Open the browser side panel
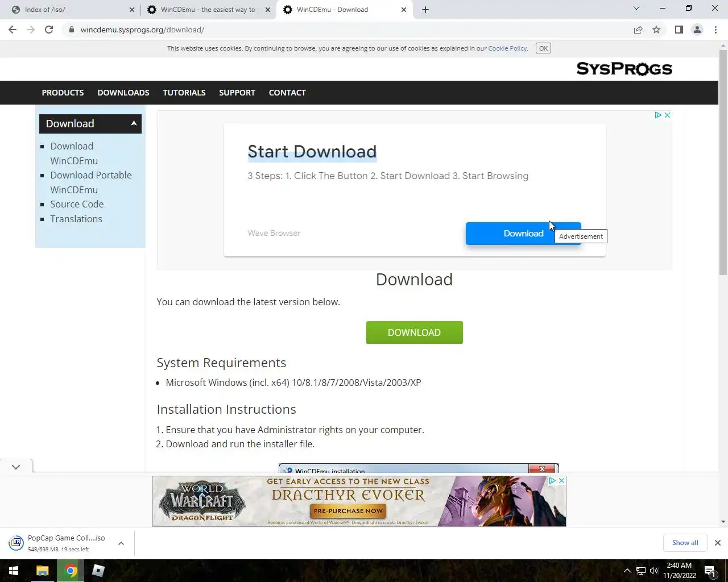728x582 pixels. (x=679, y=30)
